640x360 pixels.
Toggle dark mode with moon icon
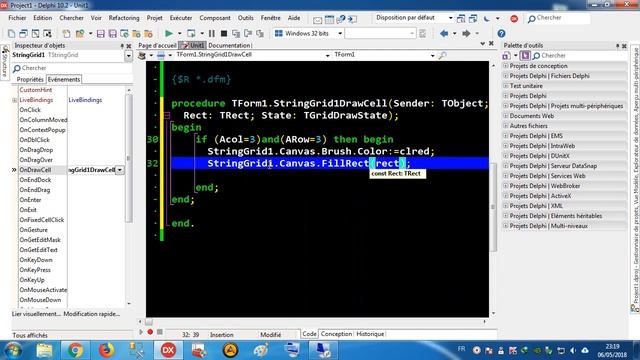pos(487,18)
